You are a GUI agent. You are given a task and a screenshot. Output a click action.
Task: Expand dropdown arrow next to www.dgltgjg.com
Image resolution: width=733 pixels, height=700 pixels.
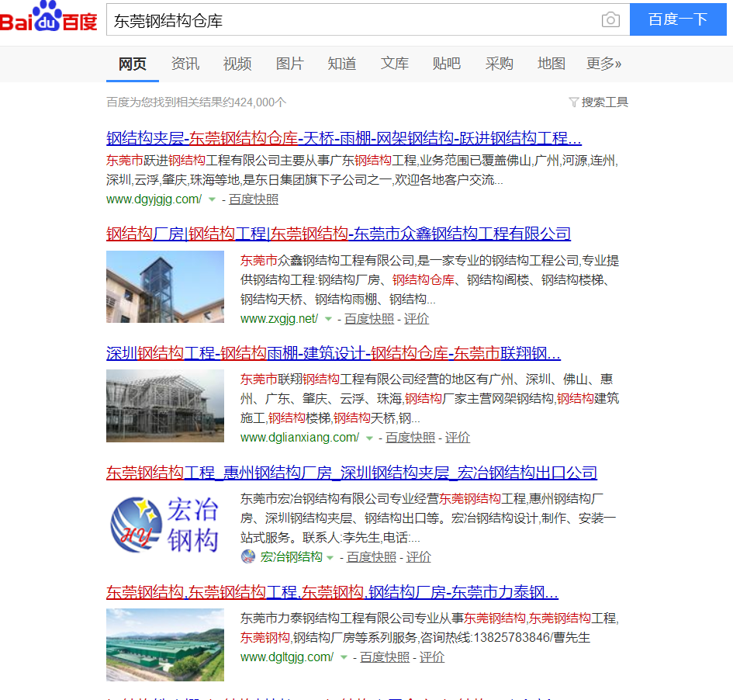click(x=344, y=657)
